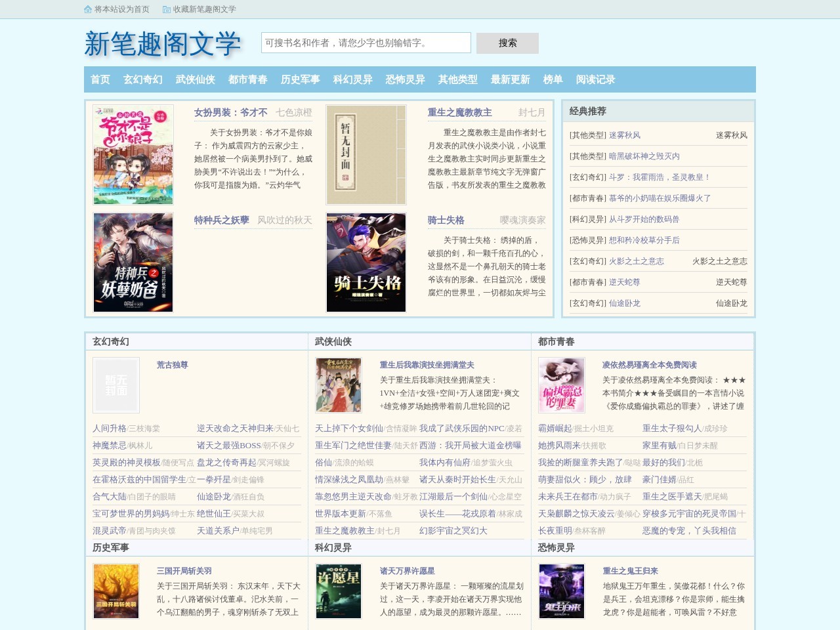840x630 pixels.
Task: Open title 三国开局斩关羽
Action: (x=184, y=571)
